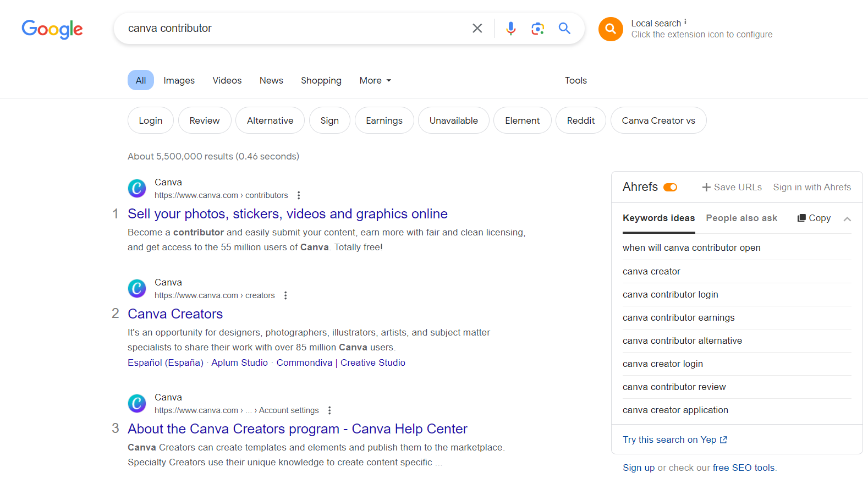
Task: Open the Canva Creators result link
Action: (x=175, y=314)
